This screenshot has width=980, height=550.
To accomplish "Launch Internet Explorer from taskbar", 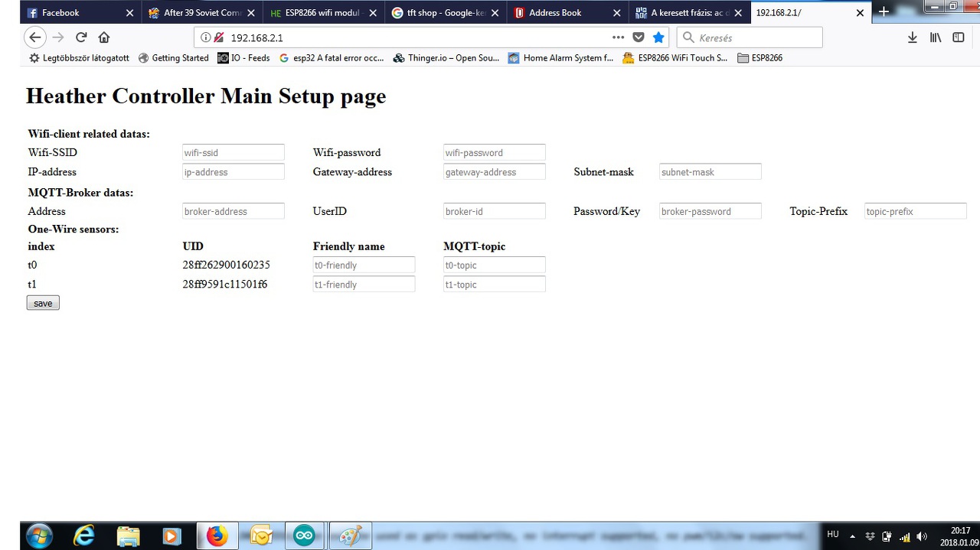I will tap(83, 536).
